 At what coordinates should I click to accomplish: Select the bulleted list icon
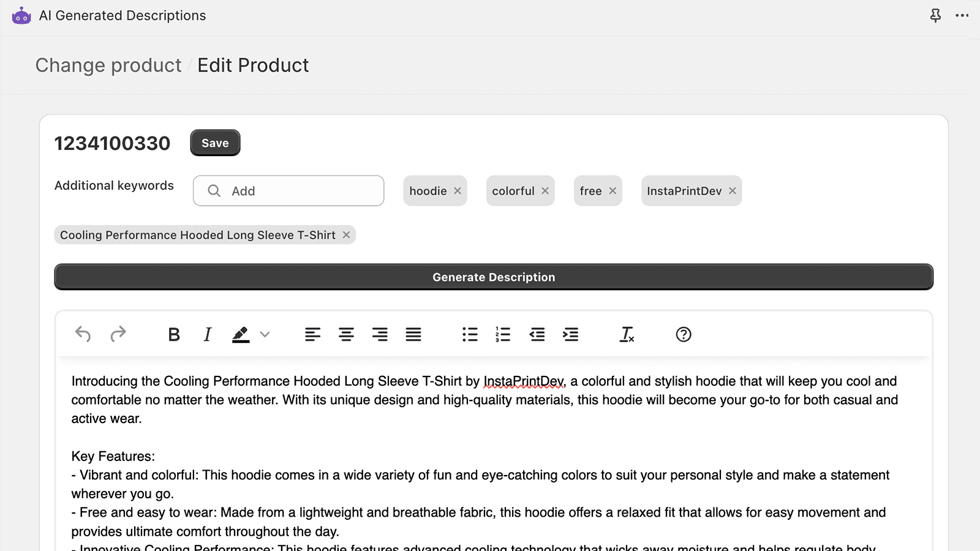tap(470, 334)
